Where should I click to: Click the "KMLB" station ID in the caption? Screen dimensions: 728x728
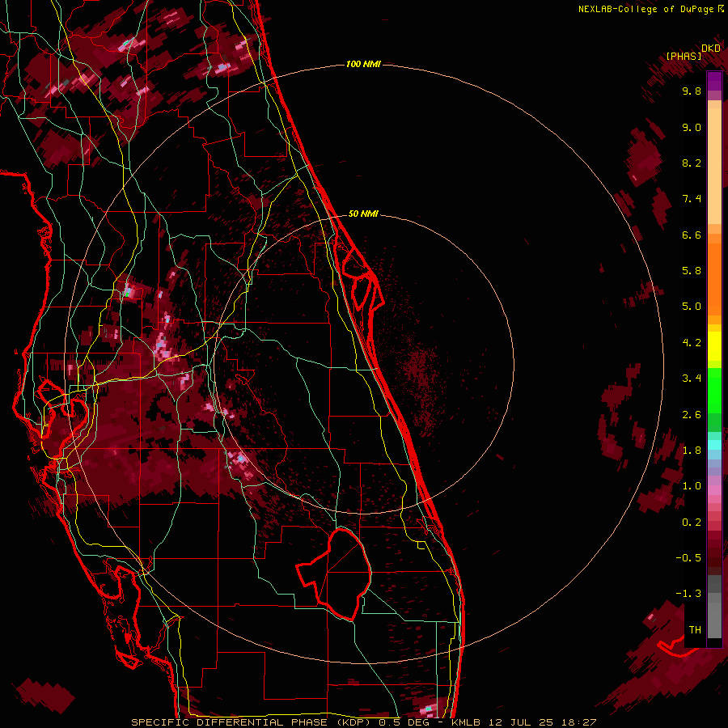tap(466, 722)
